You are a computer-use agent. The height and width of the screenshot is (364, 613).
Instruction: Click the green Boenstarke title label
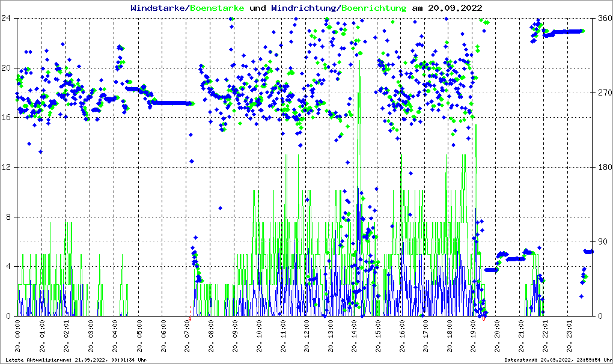point(218,8)
